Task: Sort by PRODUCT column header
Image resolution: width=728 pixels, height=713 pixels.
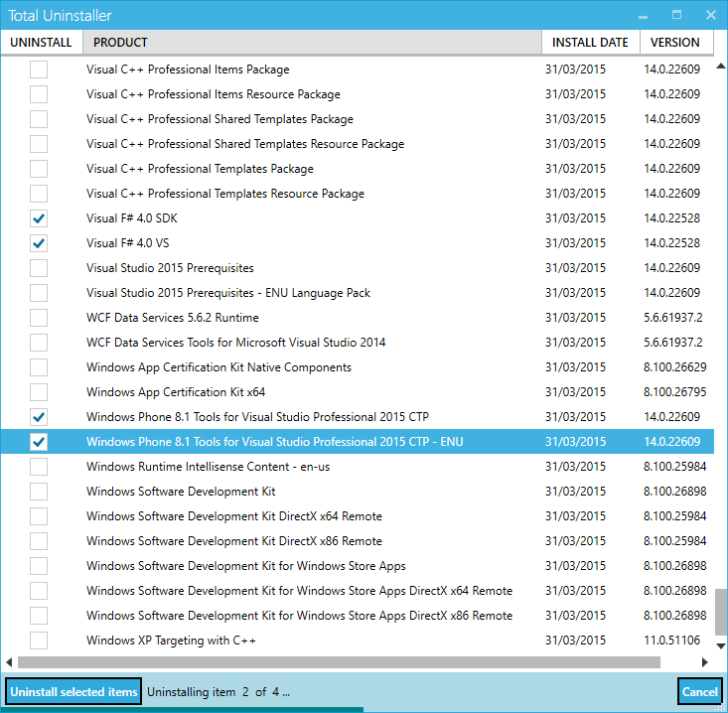Action: point(313,43)
